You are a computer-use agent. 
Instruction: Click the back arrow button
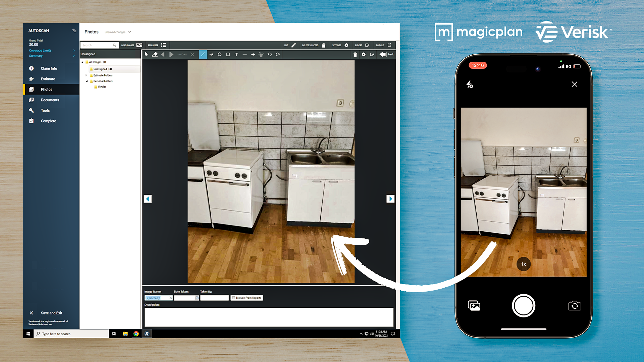click(x=386, y=54)
